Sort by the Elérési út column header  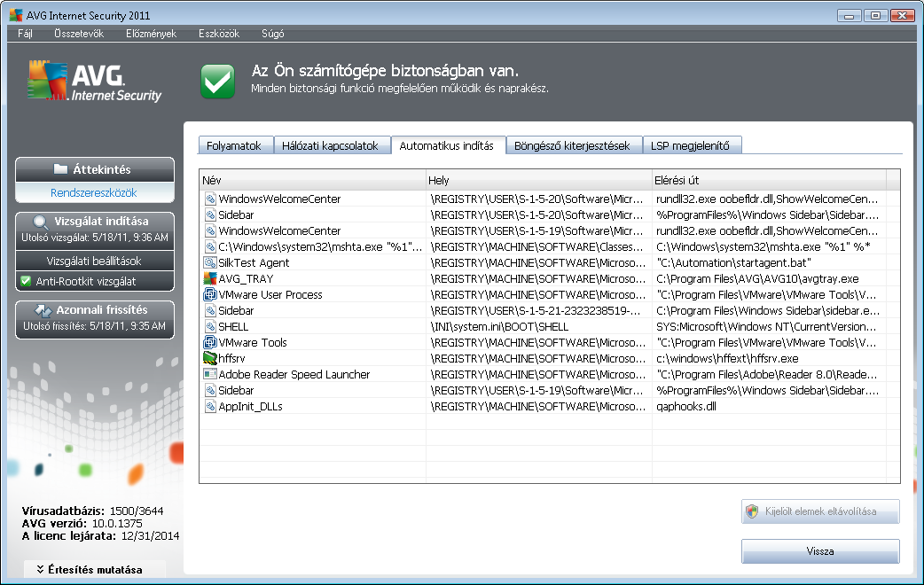click(x=769, y=180)
